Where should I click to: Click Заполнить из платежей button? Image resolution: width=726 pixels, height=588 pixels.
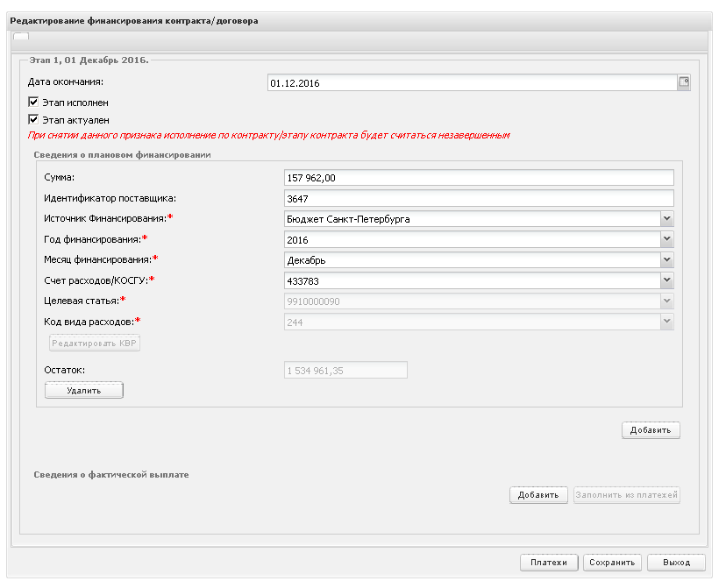point(626,494)
